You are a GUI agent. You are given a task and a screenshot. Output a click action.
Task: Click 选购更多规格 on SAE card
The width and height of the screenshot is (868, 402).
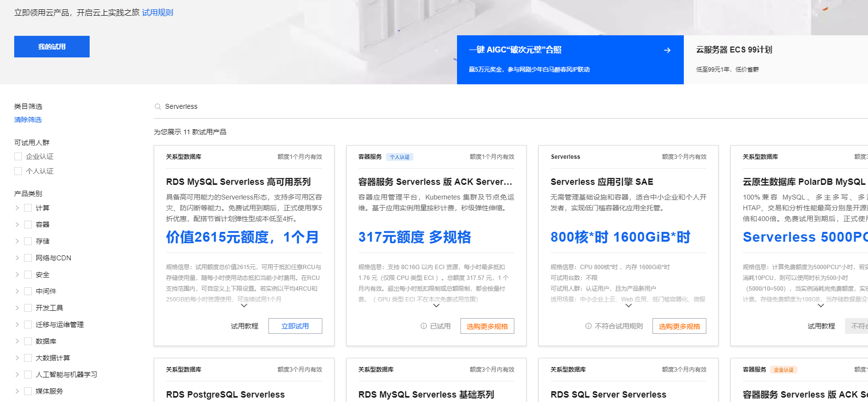tap(679, 326)
